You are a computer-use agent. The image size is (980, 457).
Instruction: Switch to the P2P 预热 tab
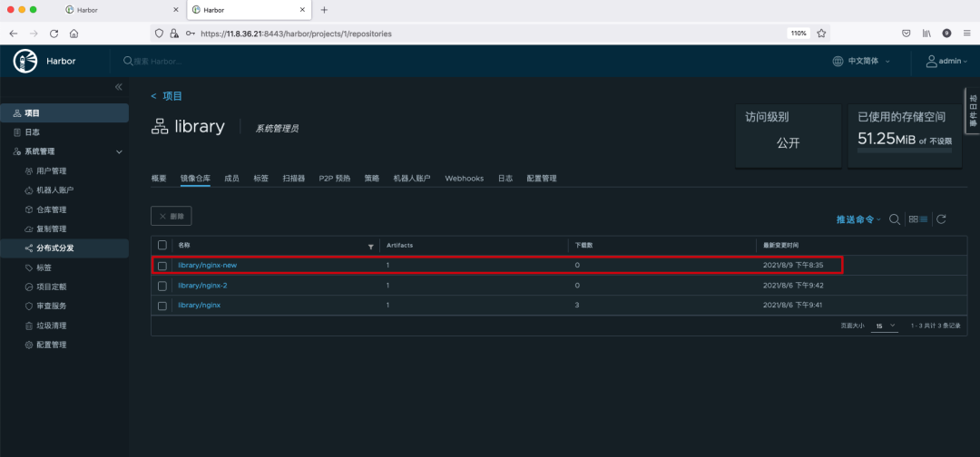point(334,179)
